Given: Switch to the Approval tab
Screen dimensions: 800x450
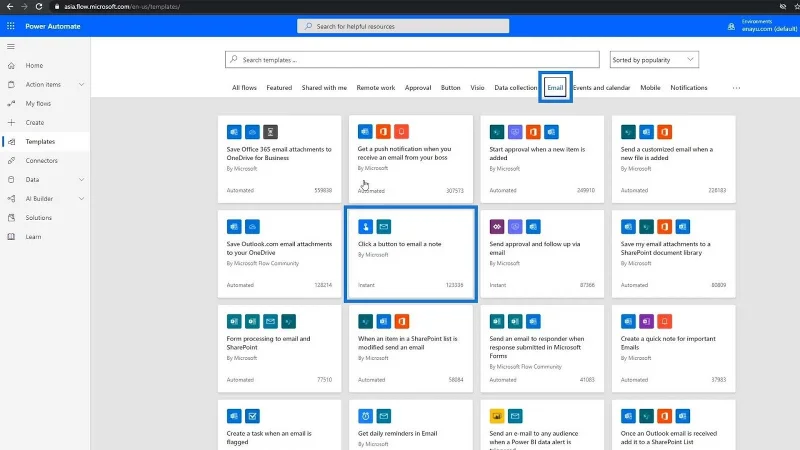Looking at the screenshot, I should click(x=418, y=88).
